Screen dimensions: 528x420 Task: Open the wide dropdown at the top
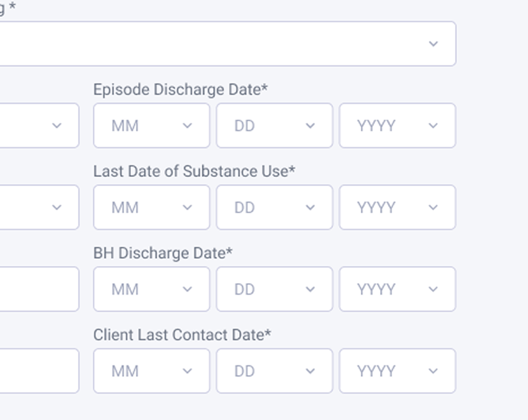[x=227, y=44]
